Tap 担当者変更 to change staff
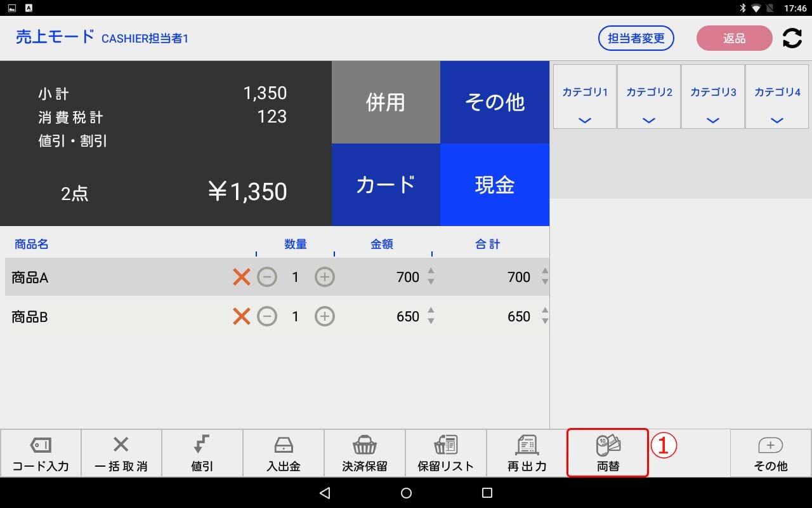 point(636,38)
